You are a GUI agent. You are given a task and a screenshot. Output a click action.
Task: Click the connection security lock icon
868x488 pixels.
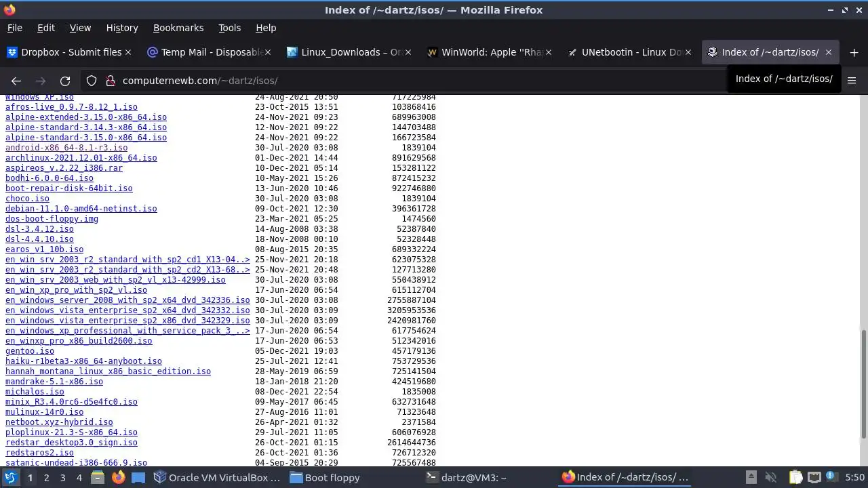pyautogui.click(x=111, y=81)
